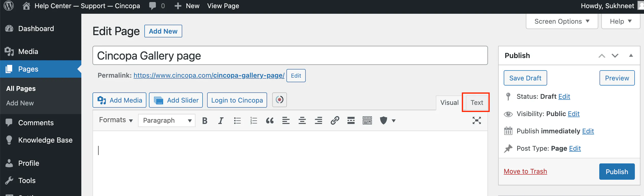Open the comments bubble in admin bar
Screen dimensions: 644x196
click(x=152, y=6)
